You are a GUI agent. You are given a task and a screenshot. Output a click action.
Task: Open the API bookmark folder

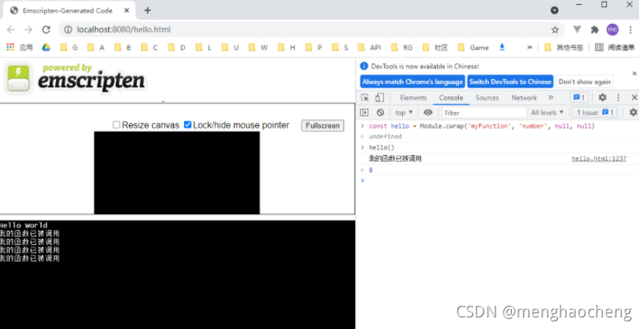[x=369, y=48]
